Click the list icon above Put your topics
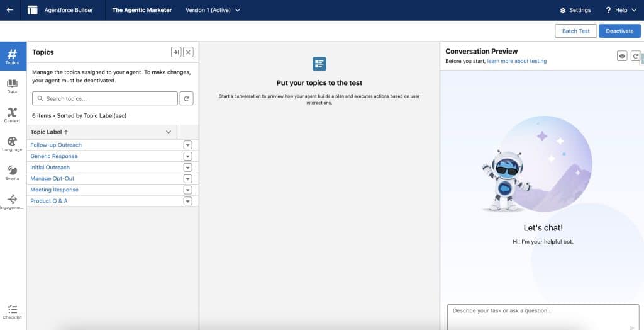The width and height of the screenshot is (644, 330). click(x=319, y=64)
